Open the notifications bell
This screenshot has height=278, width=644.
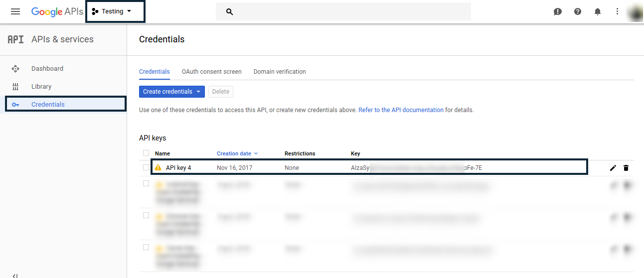click(598, 11)
